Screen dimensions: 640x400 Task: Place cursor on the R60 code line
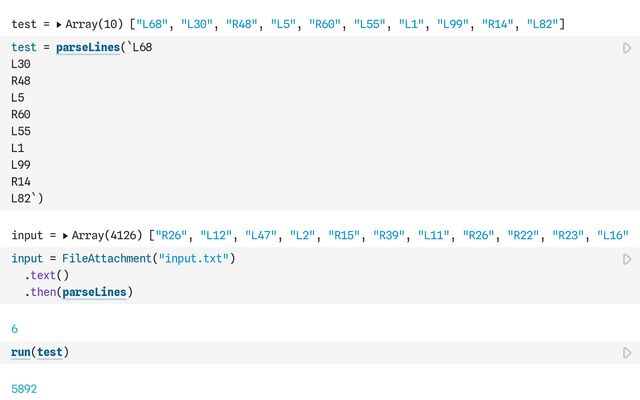[x=21, y=114]
